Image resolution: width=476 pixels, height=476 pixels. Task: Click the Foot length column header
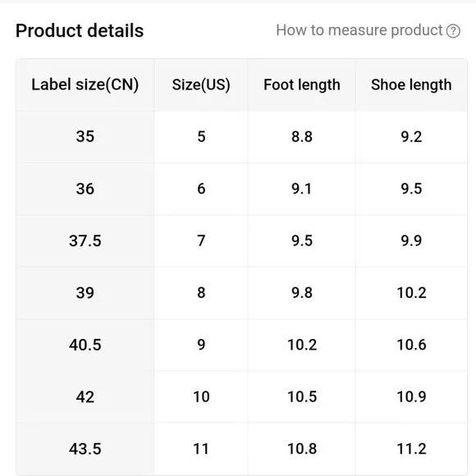click(302, 85)
